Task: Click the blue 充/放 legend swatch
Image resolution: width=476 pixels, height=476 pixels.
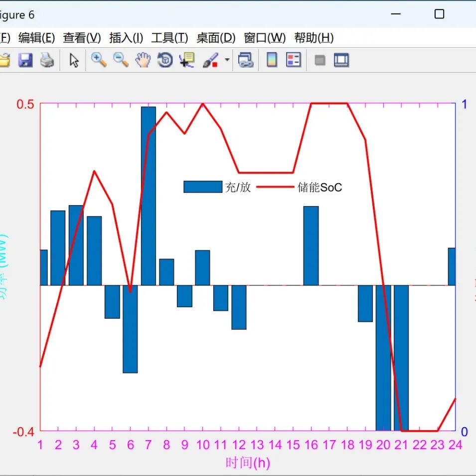Action: coord(203,187)
